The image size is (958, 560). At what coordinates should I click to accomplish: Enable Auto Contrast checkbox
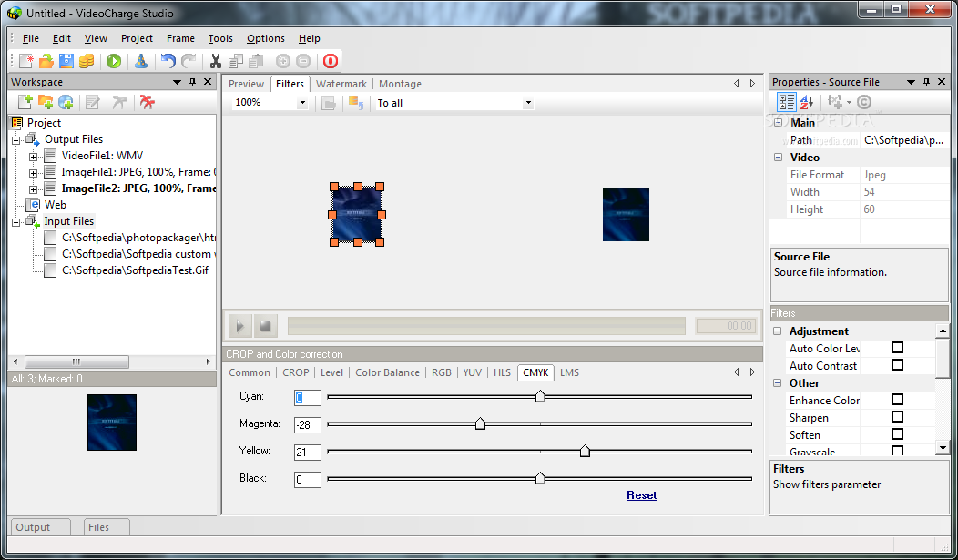coord(897,364)
